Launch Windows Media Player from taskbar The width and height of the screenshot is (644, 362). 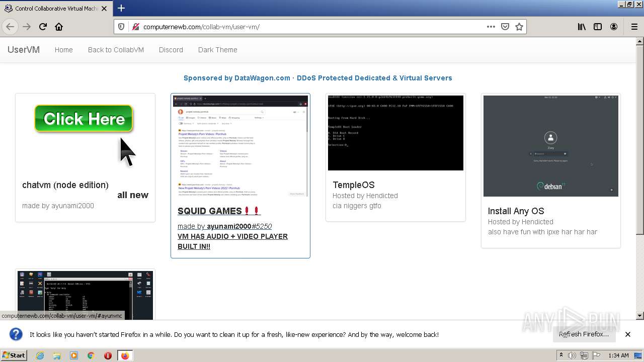74,355
